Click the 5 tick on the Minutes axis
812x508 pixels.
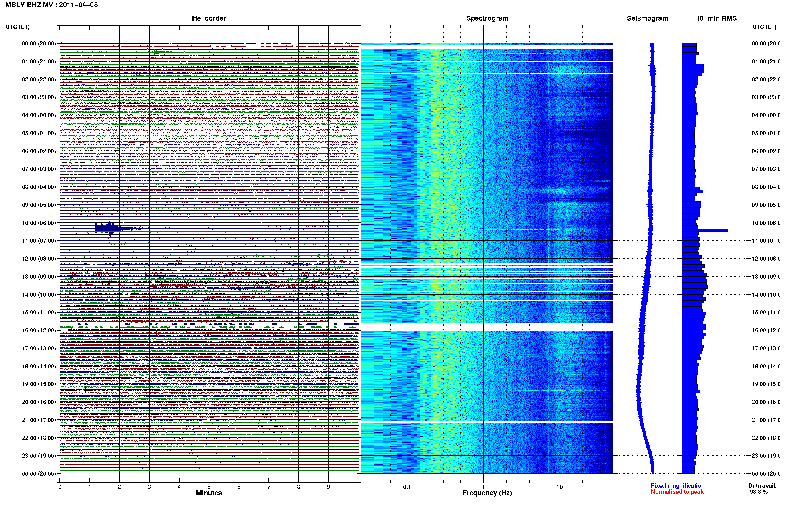tap(209, 487)
